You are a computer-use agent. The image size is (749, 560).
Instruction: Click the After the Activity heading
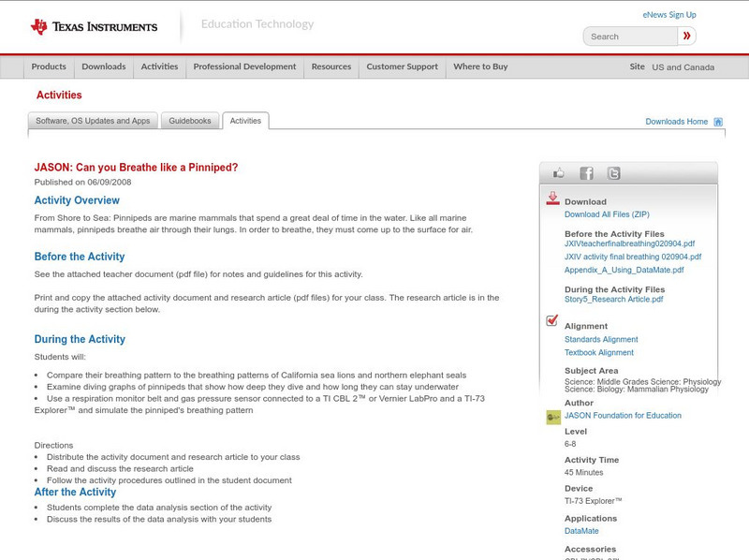pyautogui.click(x=75, y=493)
